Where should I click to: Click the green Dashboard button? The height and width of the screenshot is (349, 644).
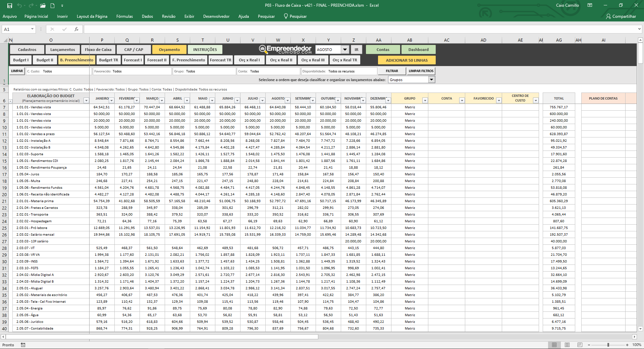tap(418, 50)
